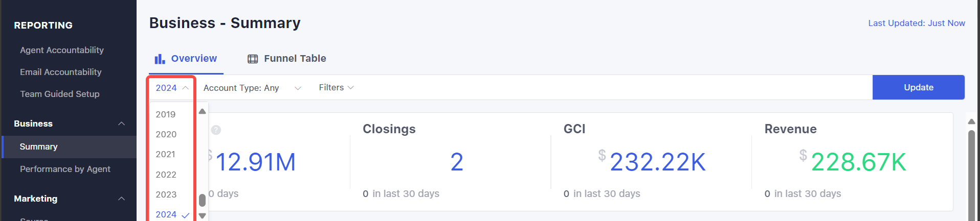Screen dimensions: 980x221
Task: Click the Funnel Table grid icon
Action: point(253,59)
